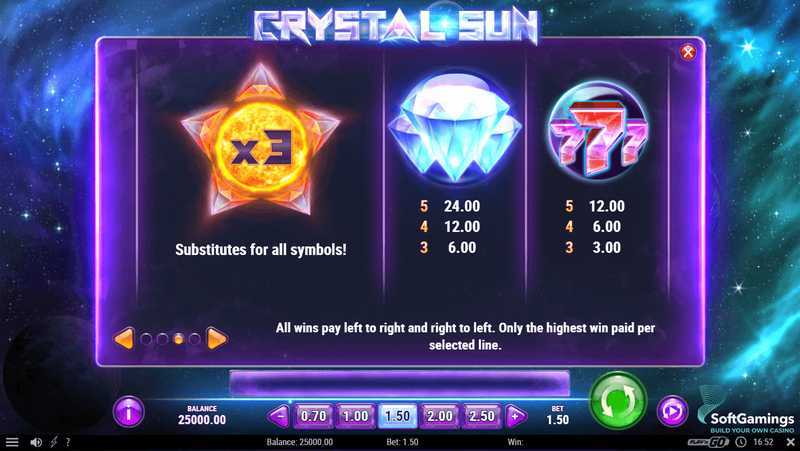Decrease bet with minus arrow

279,416
